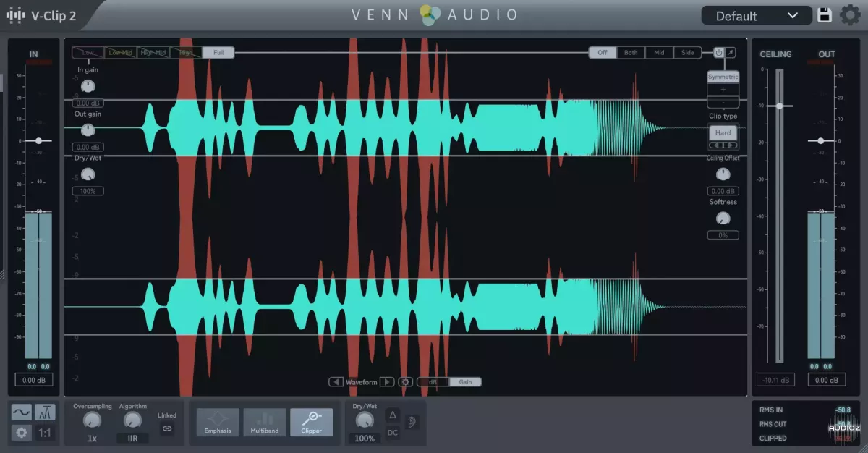This screenshot has height=453, width=868.
Task: Click the ear listen icon
Action: coord(412,422)
